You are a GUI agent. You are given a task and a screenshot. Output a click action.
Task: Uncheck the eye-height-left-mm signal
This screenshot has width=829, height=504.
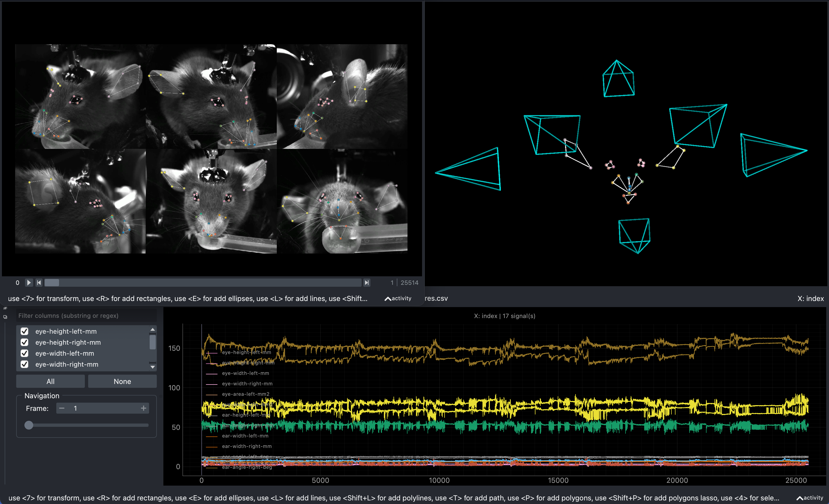[x=24, y=331]
